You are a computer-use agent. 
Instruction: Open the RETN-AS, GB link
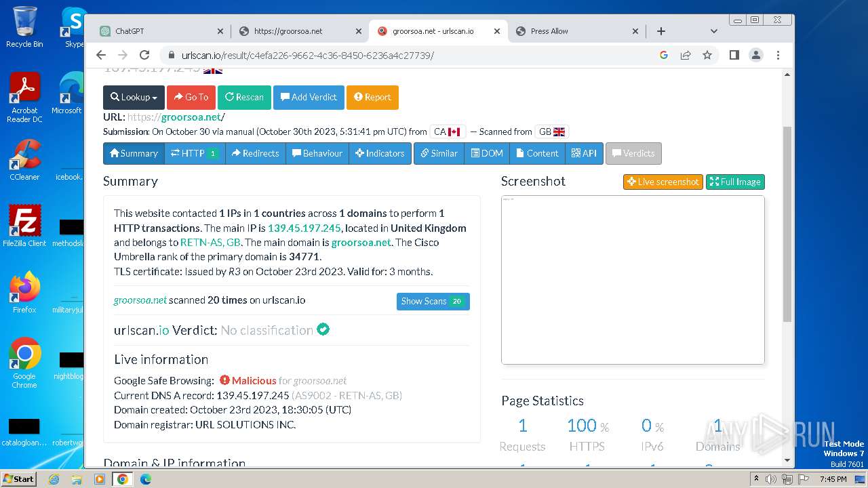210,242
